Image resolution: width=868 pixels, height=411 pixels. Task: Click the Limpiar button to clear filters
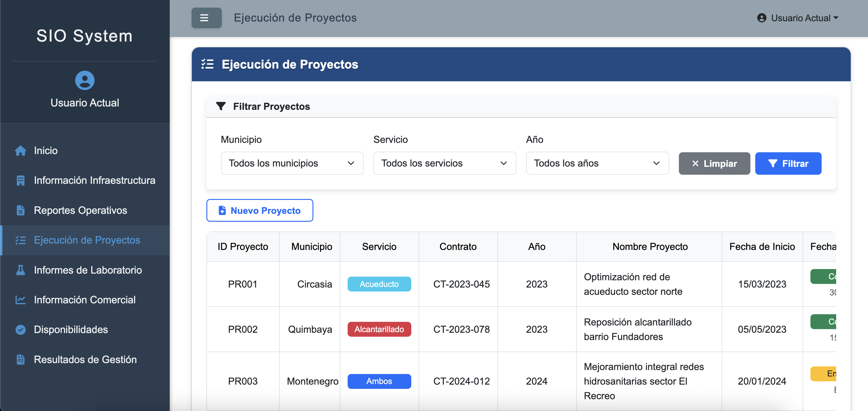coord(714,163)
